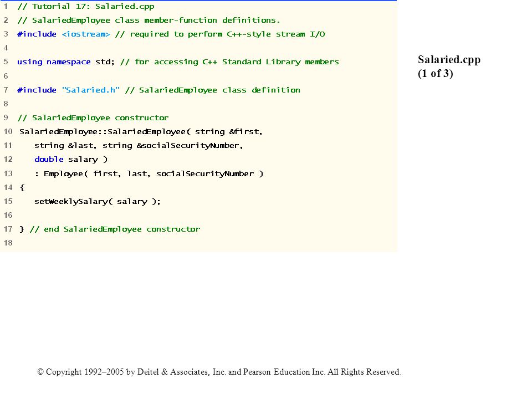The height and width of the screenshot is (399, 532).
Task: Click the "// end SalariedEmployee constructor" comment
Action: 115,229
